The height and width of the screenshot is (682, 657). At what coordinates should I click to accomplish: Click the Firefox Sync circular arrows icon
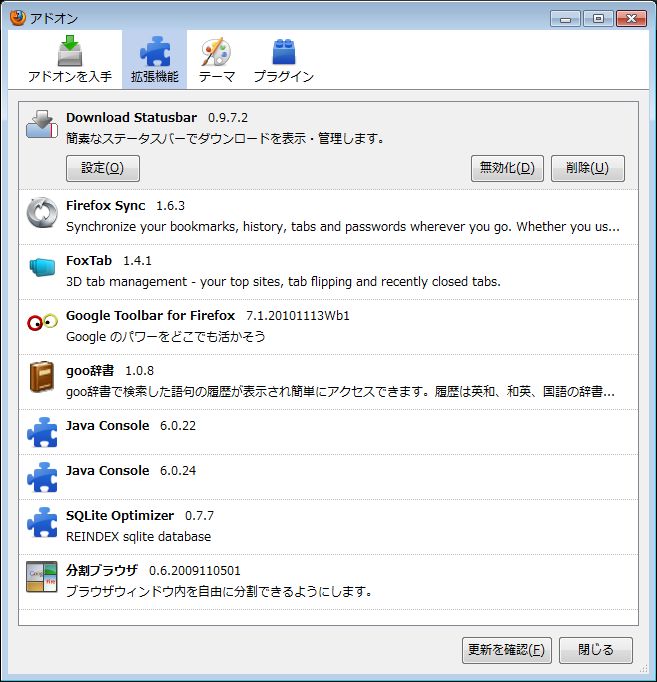pos(42,213)
